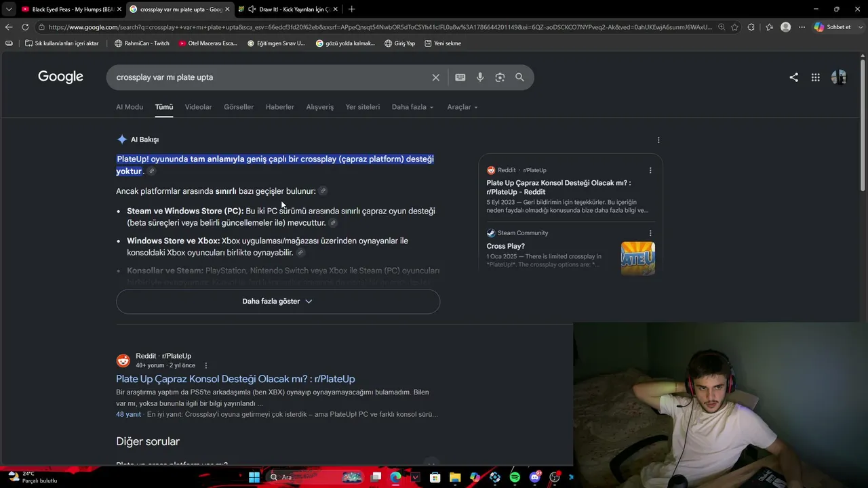Open source link icon after "geçişler bulunur:"

point(323,191)
